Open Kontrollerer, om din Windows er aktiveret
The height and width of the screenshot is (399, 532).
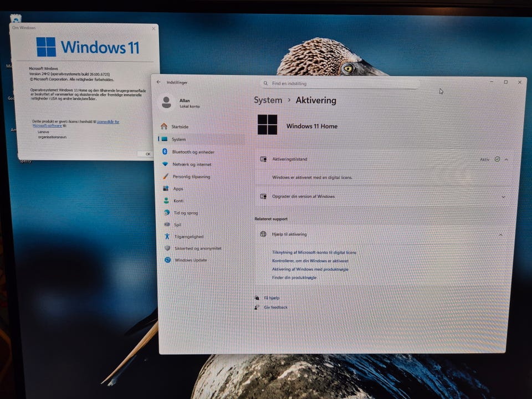point(310,260)
